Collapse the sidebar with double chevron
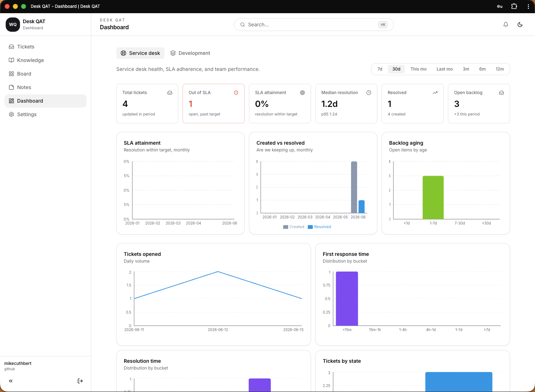535x392 pixels. pyautogui.click(x=11, y=381)
